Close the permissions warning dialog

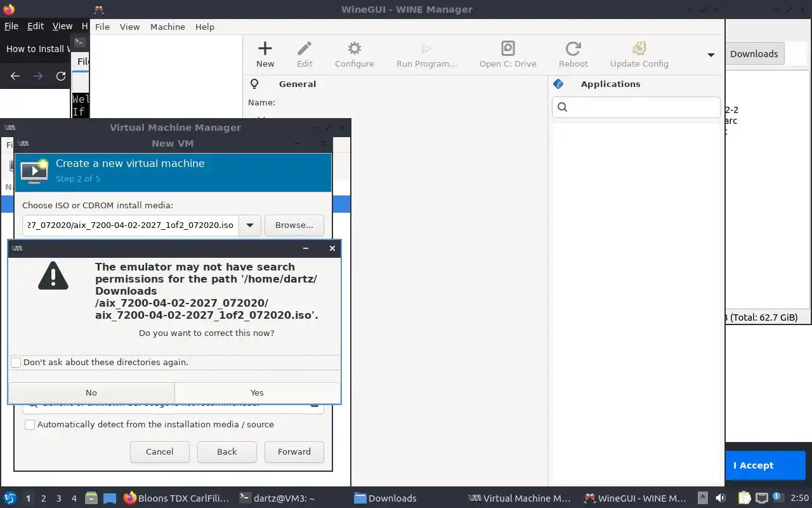[x=332, y=248]
